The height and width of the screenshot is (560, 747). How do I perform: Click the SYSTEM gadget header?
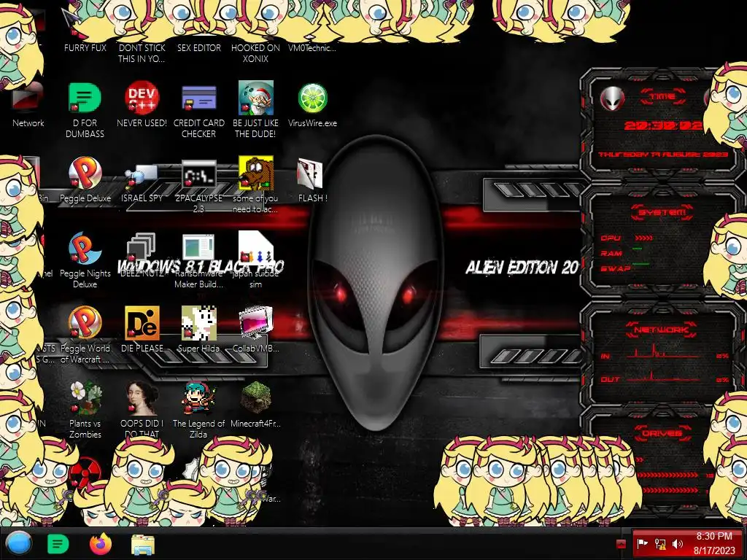tap(662, 212)
